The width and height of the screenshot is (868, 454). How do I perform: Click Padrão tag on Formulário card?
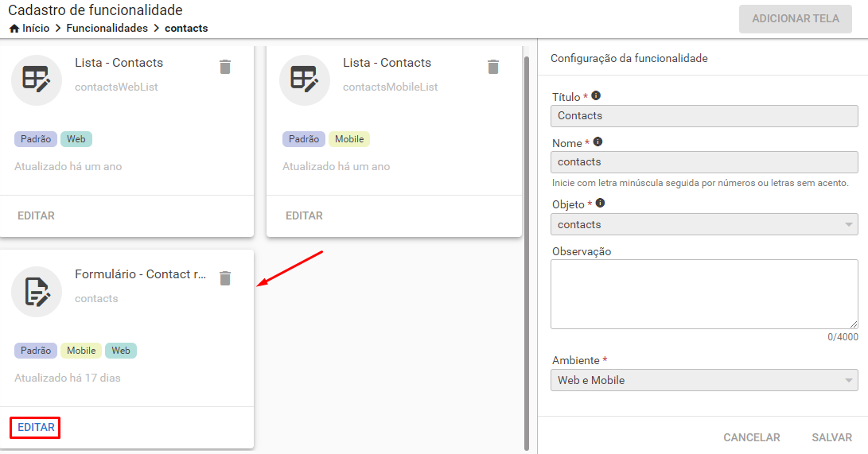coord(36,351)
